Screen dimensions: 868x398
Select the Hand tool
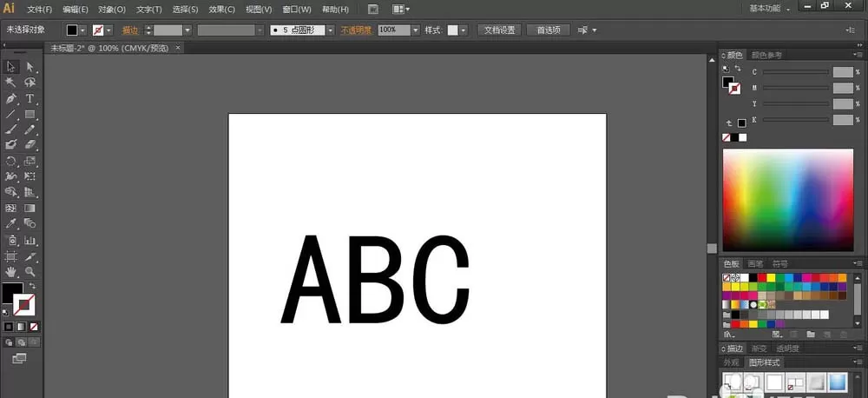coord(11,272)
